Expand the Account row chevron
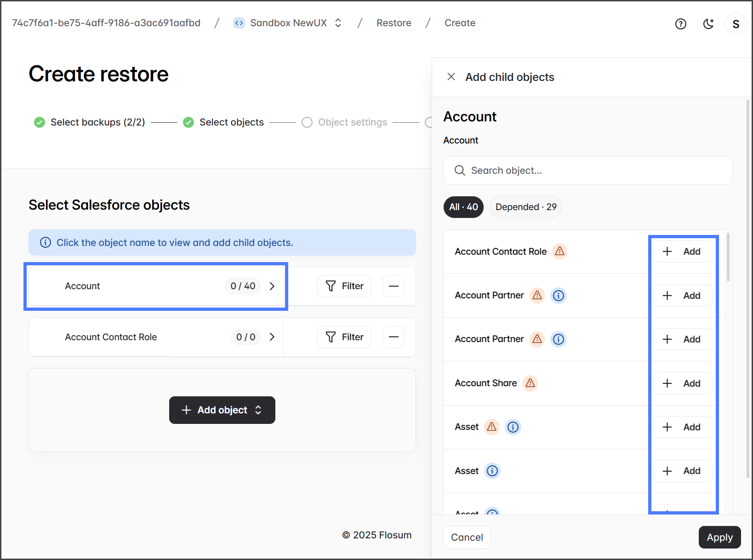753x560 pixels. 272,286
